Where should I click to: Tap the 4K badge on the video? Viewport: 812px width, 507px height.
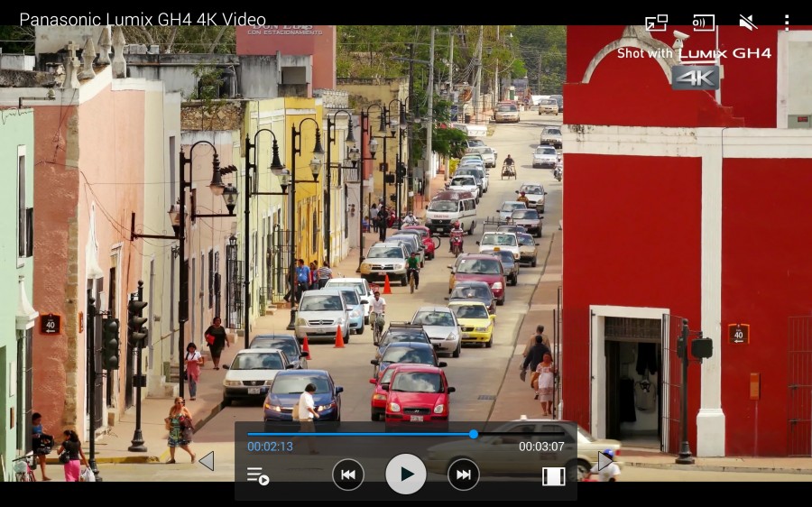[x=695, y=78]
